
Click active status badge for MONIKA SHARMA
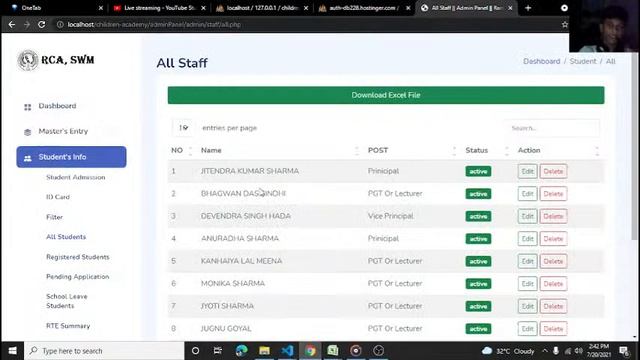click(x=478, y=284)
